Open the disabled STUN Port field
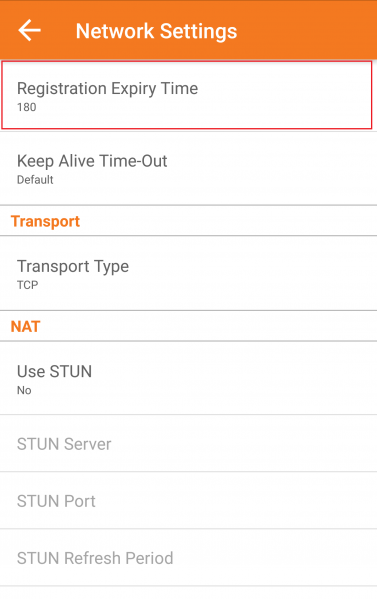Viewport: 377px width, 599px height. 188,501
